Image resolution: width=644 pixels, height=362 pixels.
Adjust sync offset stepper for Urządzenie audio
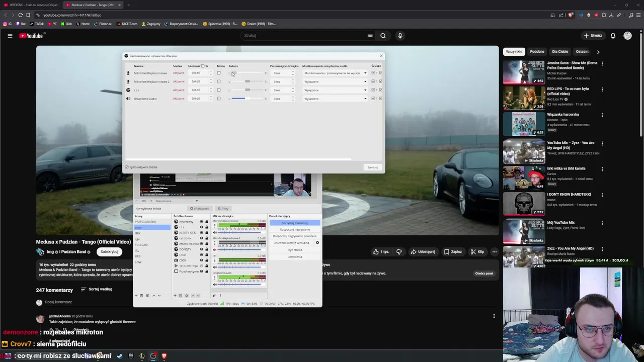[x=293, y=99]
